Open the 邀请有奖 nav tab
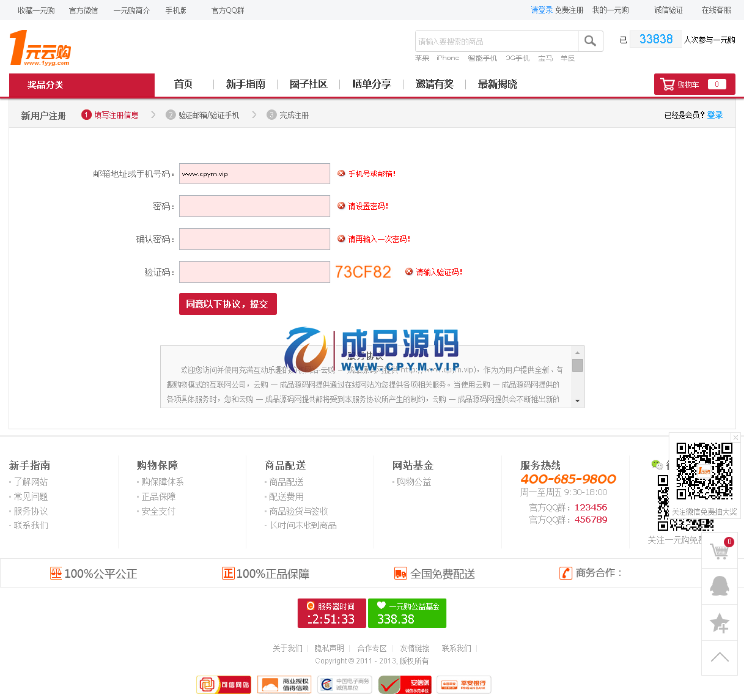 tap(434, 84)
